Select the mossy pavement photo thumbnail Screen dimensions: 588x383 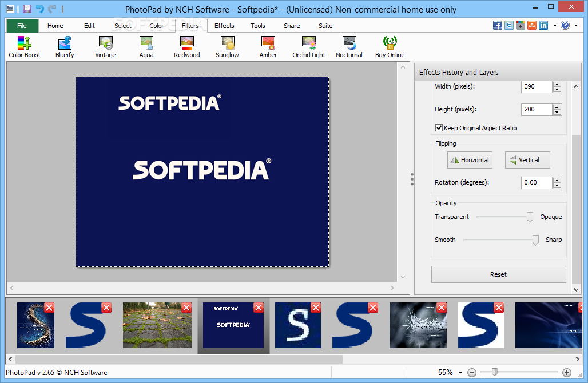click(157, 325)
